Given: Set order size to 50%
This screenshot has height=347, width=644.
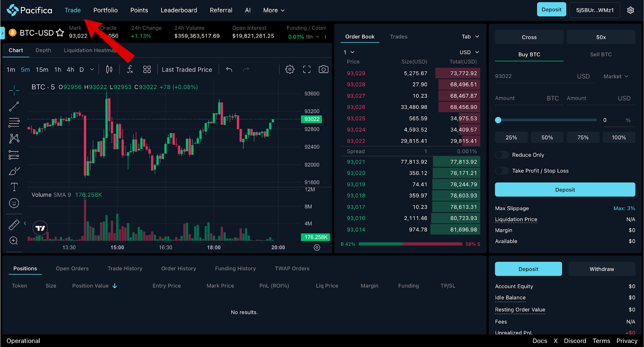Looking at the screenshot, I should click(547, 137).
